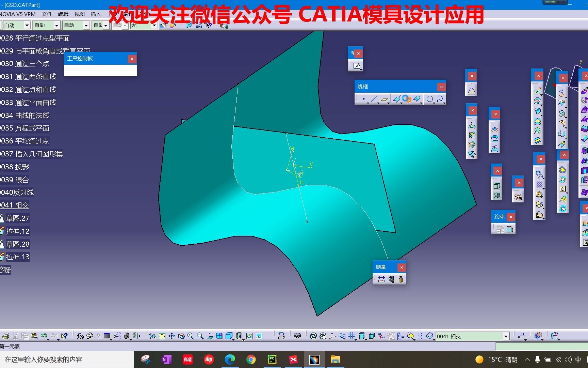Viewport: 588px width, 368px height.
Task: Click Measure Inertia in 测量 toolbar
Action: point(401,279)
